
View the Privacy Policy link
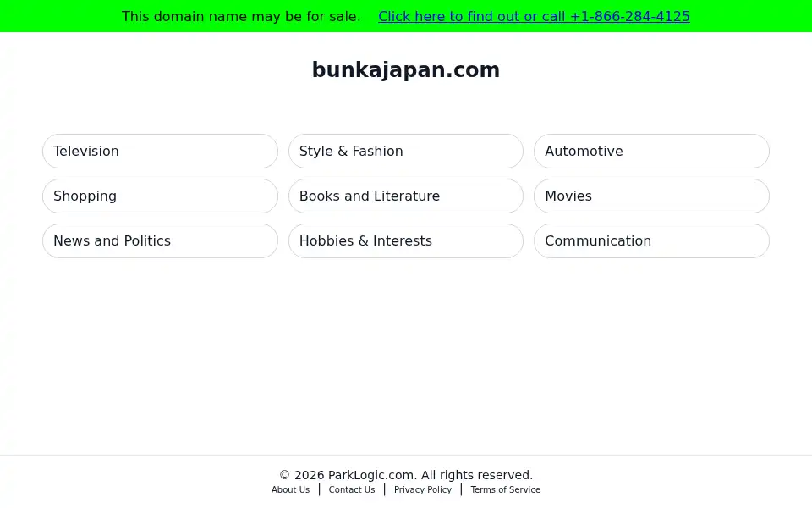(423, 490)
